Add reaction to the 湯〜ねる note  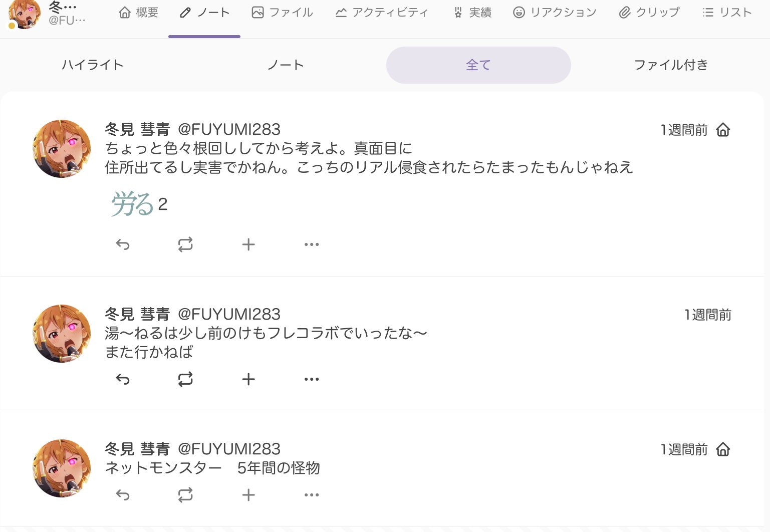pos(248,379)
